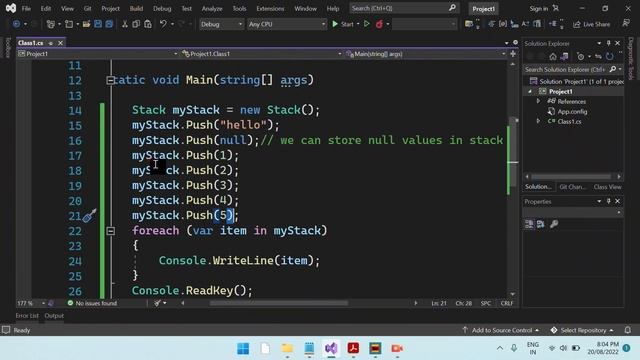This screenshot has height=360, width=640.
Task: Click the Undo arrow icon
Action: 163,24
